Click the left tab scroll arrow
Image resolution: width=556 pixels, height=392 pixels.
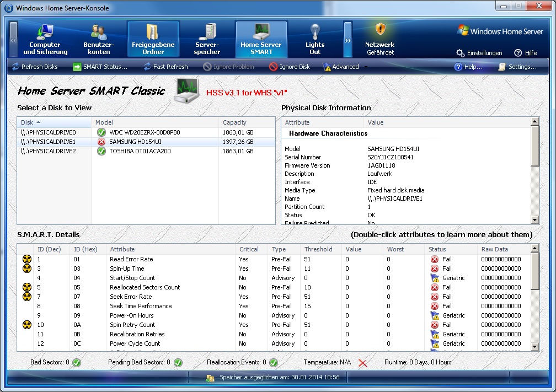point(13,40)
